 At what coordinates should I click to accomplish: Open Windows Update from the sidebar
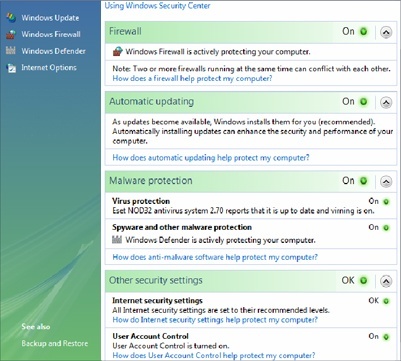point(50,18)
